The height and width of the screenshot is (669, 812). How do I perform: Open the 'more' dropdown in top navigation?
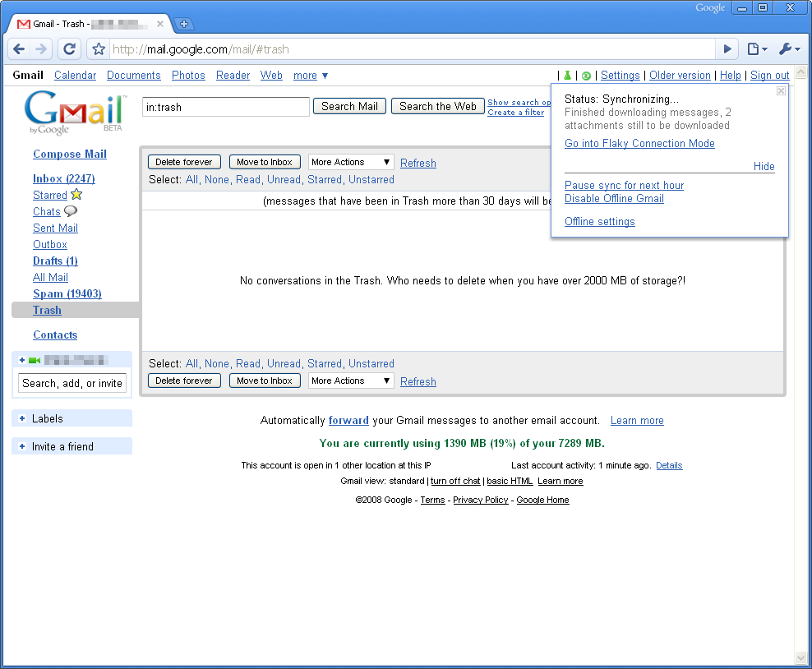pos(310,76)
